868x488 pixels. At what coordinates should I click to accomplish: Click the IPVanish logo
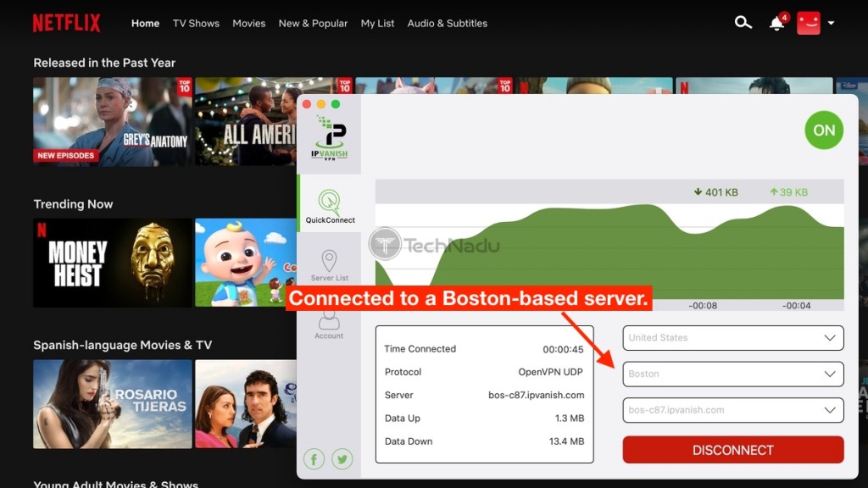click(330, 138)
